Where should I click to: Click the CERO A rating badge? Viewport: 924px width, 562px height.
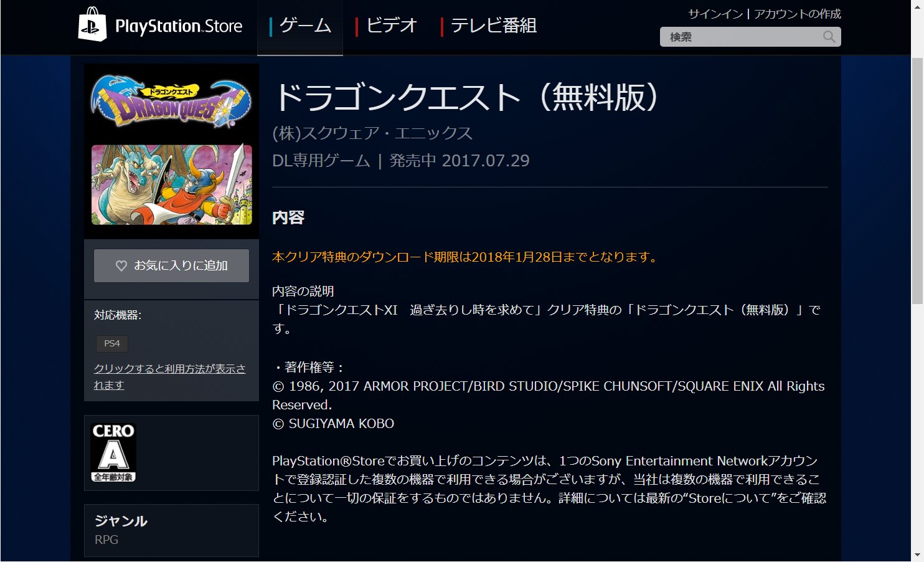pos(113,452)
